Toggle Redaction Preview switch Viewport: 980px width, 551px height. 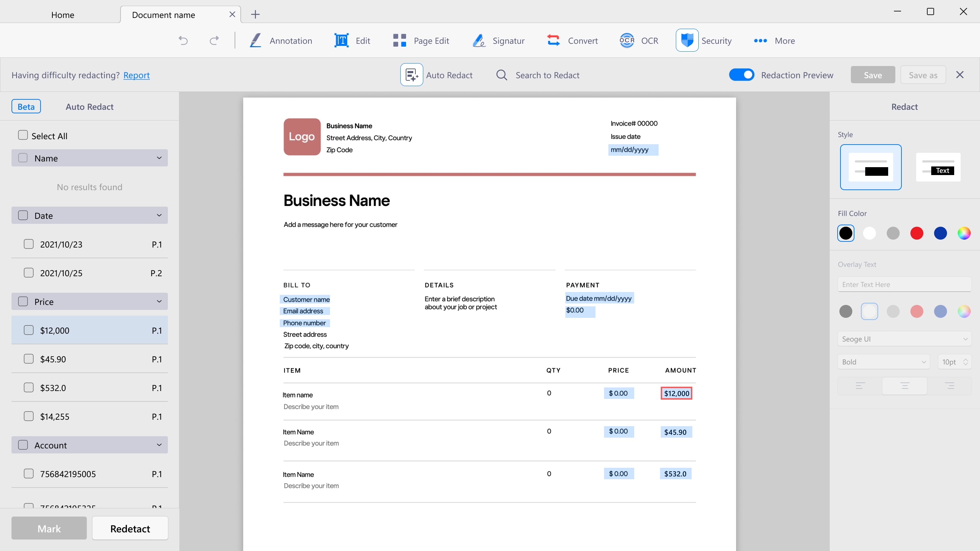(741, 75)
